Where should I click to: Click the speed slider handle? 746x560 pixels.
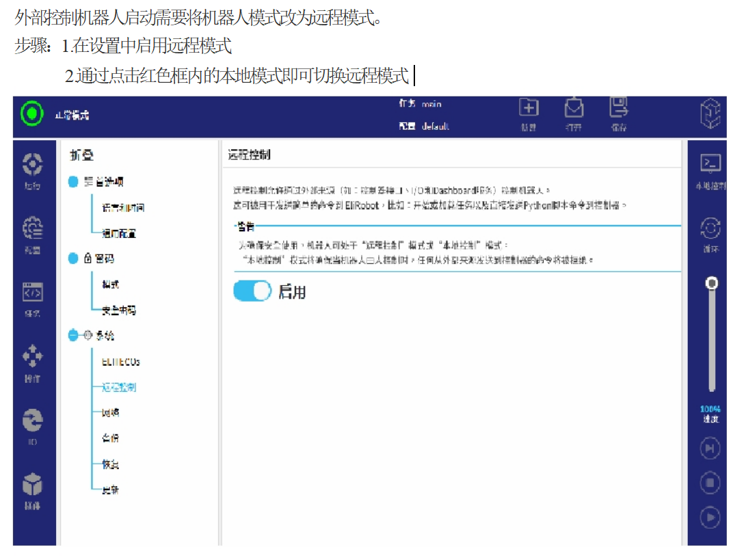(712, 282)
